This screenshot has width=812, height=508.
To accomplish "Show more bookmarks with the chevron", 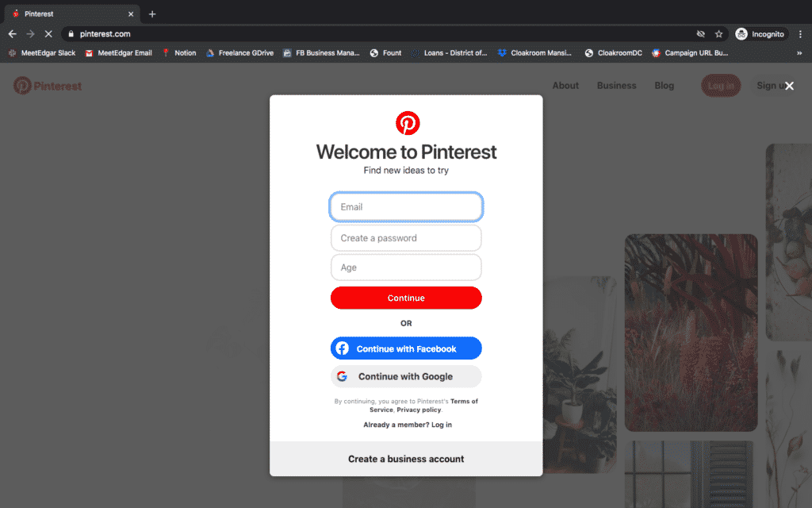I will 799,53.
